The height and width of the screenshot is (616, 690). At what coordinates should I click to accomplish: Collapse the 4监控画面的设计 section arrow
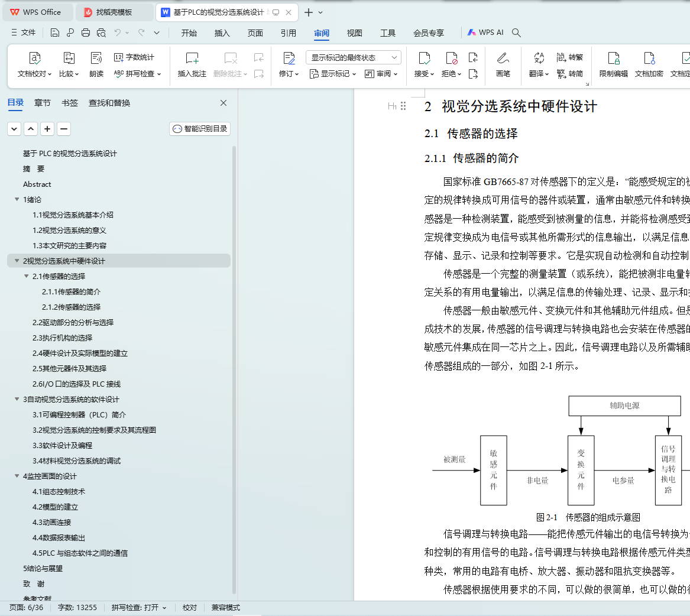pyautogui.click(x=17, y=476)
